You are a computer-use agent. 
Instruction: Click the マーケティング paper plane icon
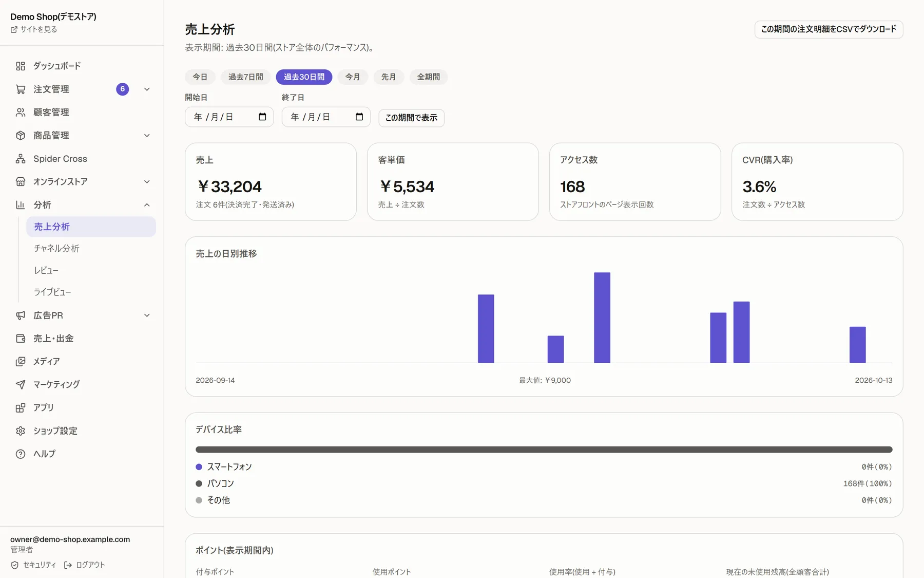[x=21, y=385]
